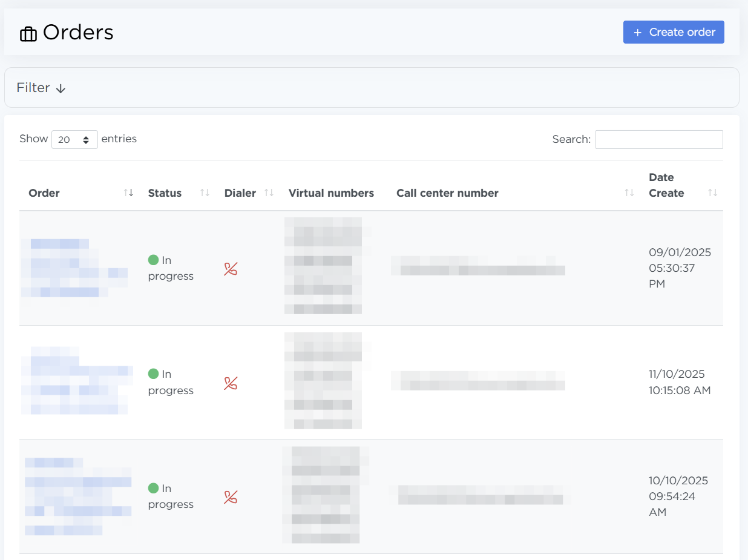Open the Show entries count dropdown

click(x=74, y=139)
